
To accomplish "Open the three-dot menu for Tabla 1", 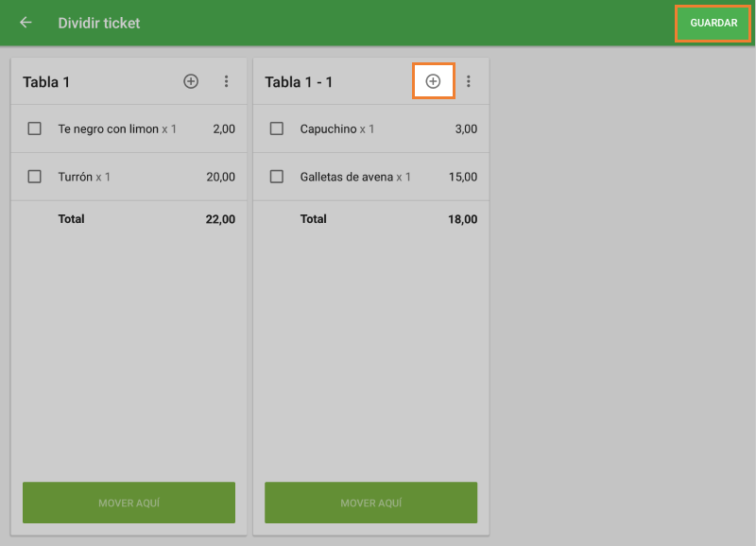I will [x=227, y=82].
